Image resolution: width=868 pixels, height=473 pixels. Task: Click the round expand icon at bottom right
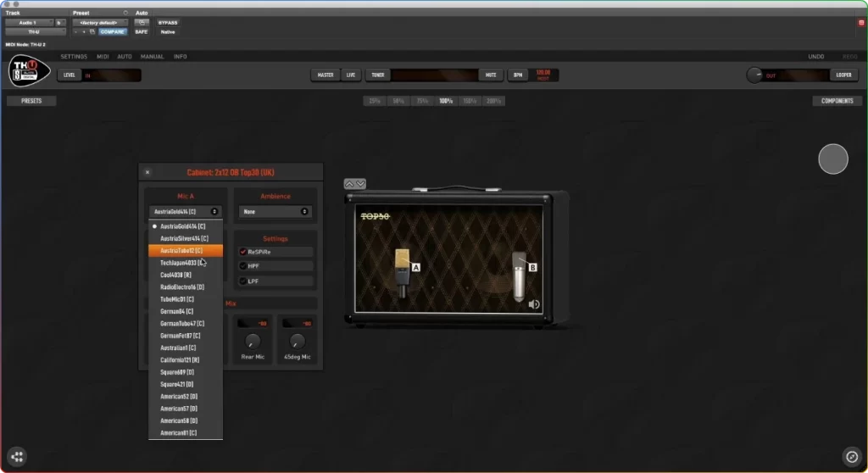click(852, 456)
